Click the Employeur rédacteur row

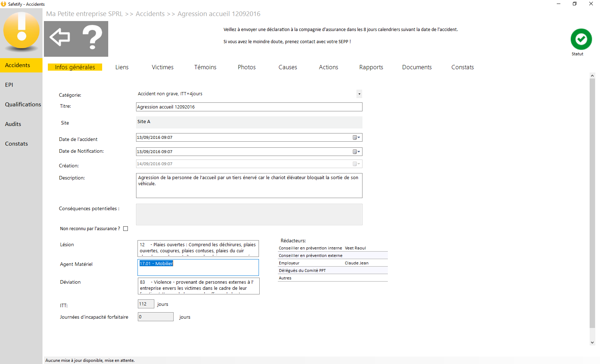click(x=333, y=263)
